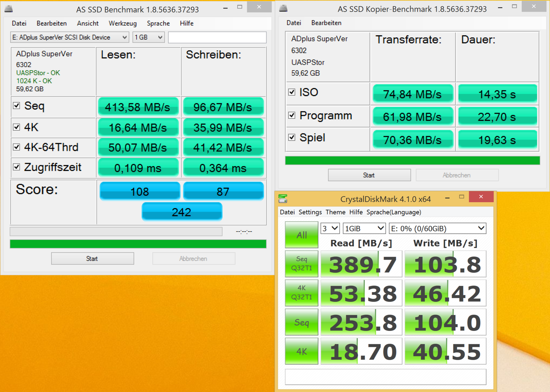This screenshot has width=550, height=392.
Task: Open Datei menu in Kopier-Benchmark window
Action: click(294, 23)
